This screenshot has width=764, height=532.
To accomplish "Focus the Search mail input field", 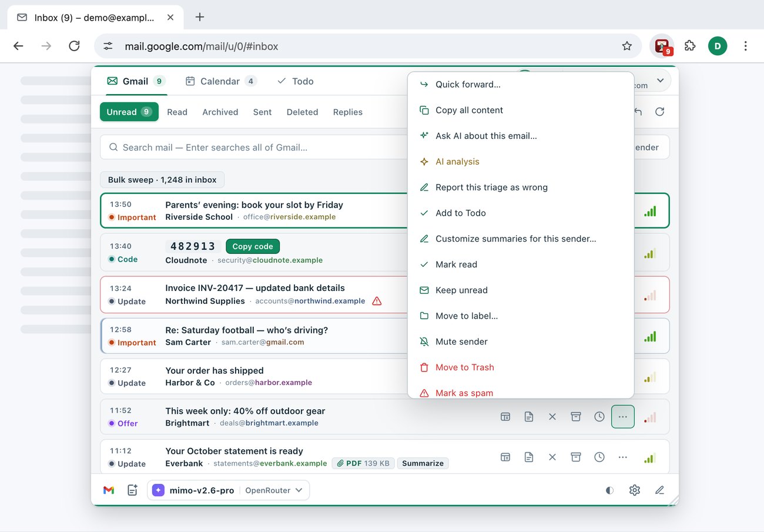I will point(253,148).
